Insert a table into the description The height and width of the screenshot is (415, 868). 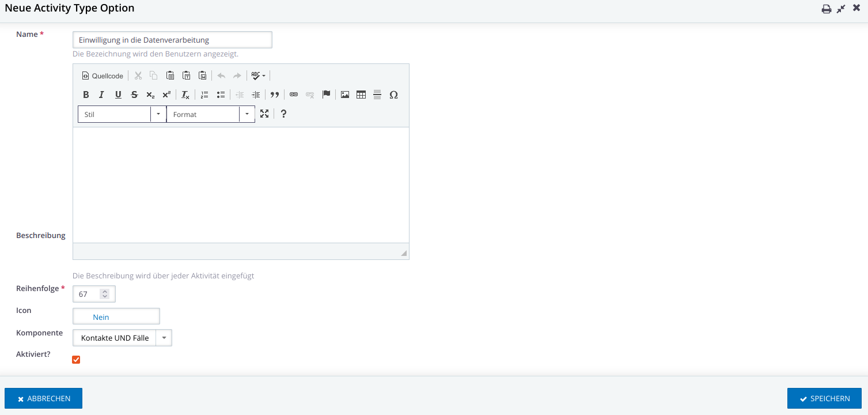click(x=361, y=95)
